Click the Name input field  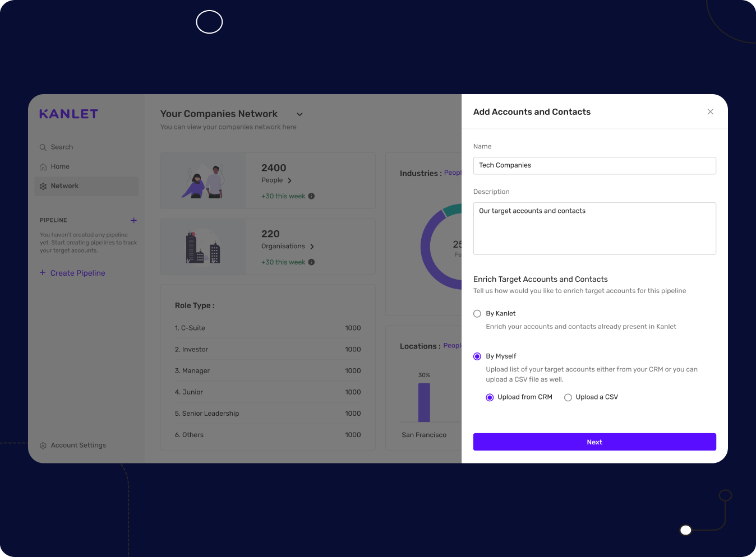point(594,166)
